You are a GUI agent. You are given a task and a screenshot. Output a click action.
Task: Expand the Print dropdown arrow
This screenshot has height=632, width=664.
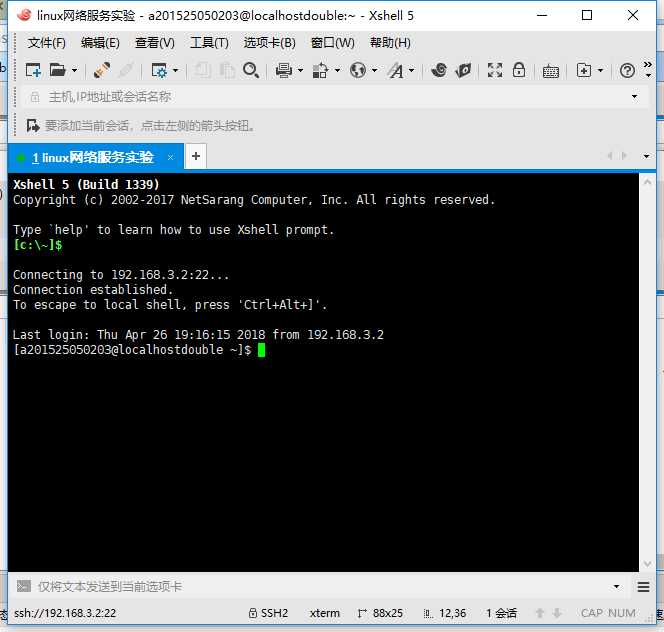[300, 70]
